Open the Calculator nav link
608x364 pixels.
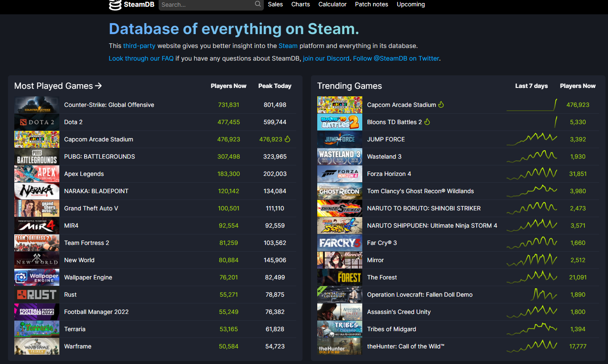(332, 4)
